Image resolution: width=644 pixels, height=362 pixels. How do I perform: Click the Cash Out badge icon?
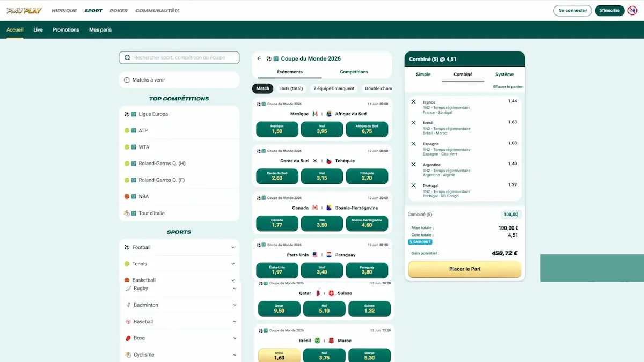pyautogui.click(x=420, y=242)
